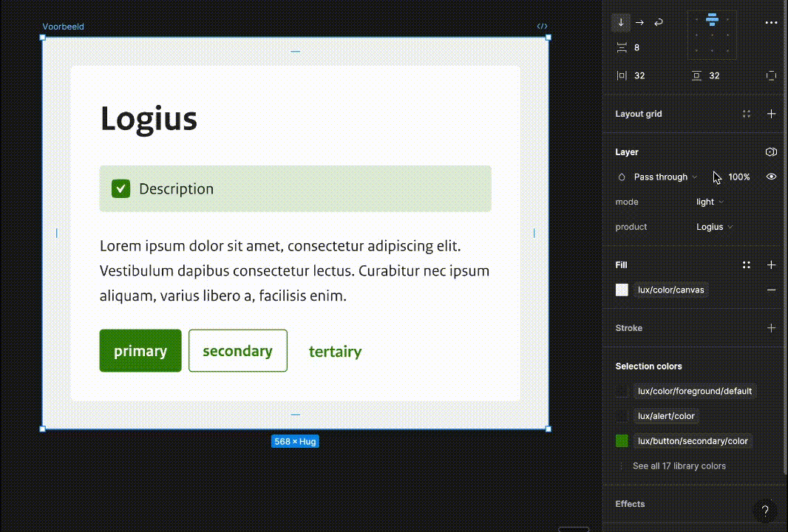Click See all 17 library colors
788x532 pixels.
point(679,466)
